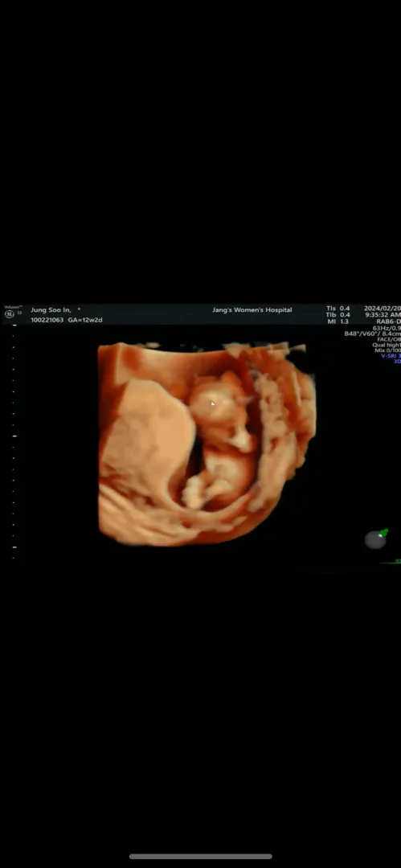Tap the home indicator bar at bottom
This screenshot has width=401, height=868.
(201, 857)
